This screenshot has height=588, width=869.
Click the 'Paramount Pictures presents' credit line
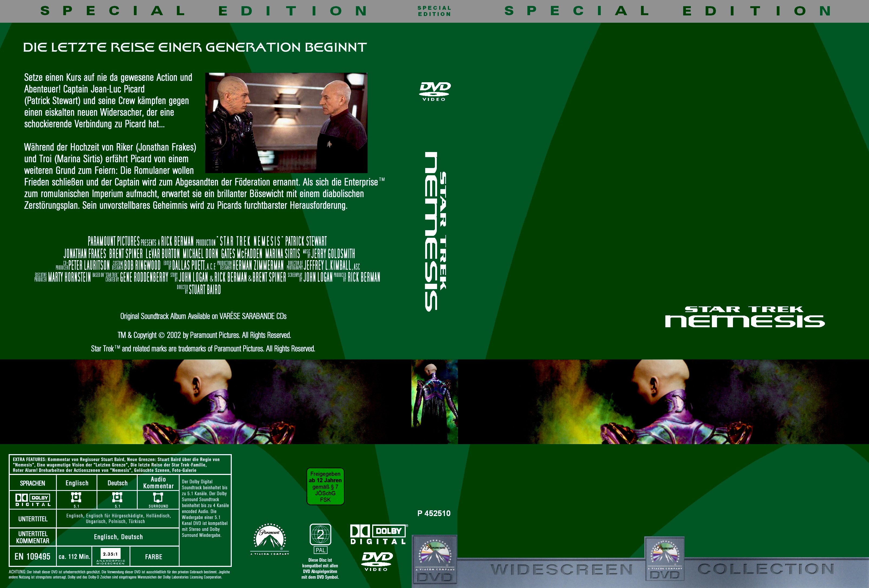click(x=207, y=241)
